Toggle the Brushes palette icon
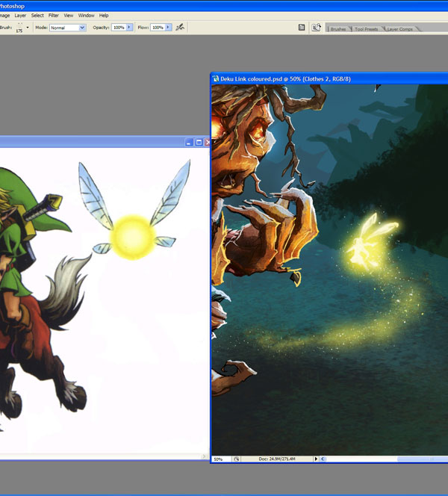448x496 pixels. 302,28
